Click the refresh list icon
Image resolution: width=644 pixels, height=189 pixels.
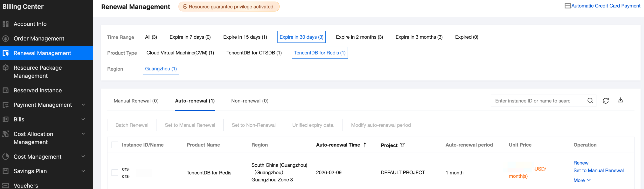click(605, 101)
